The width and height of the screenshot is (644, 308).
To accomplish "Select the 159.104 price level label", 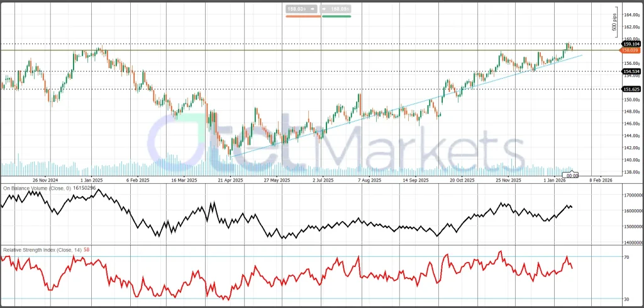I will click(x=631, y=44).
